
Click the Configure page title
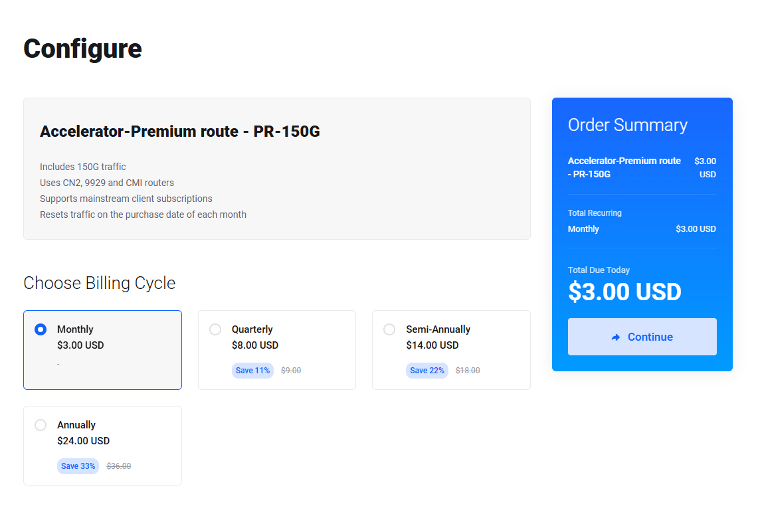(83, 48)
